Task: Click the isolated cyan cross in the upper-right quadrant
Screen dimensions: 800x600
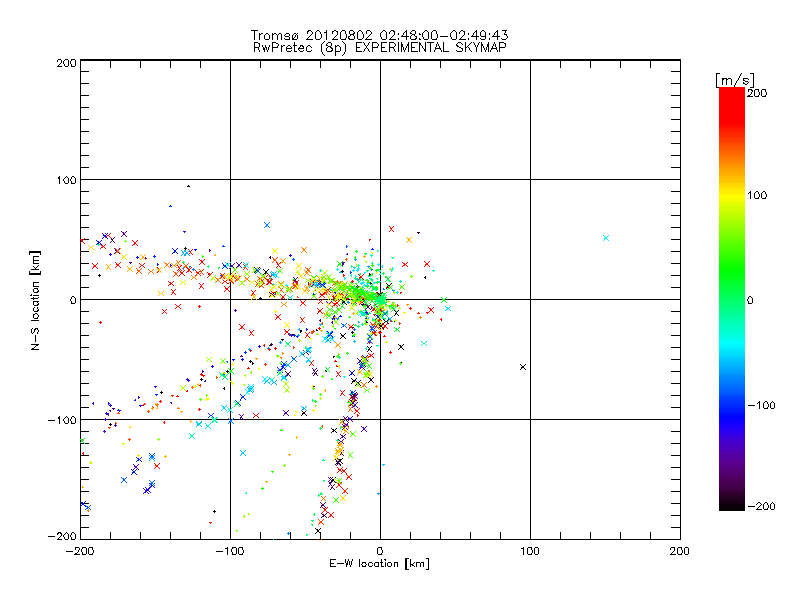Action: coord(606,238)
